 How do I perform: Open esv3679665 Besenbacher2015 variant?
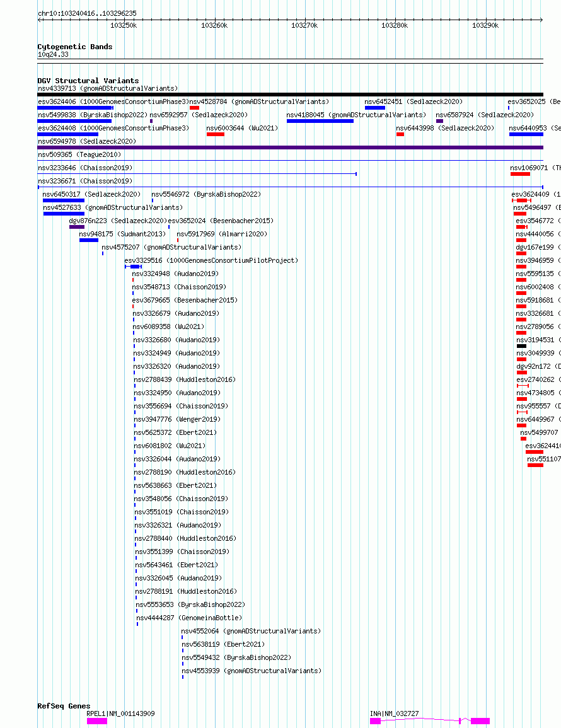coord(185,300)
